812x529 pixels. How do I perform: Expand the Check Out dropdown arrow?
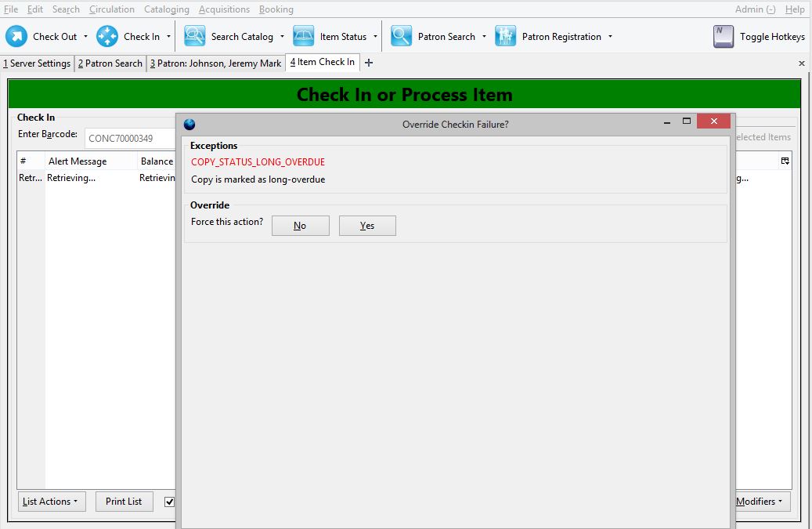(85, 37)
